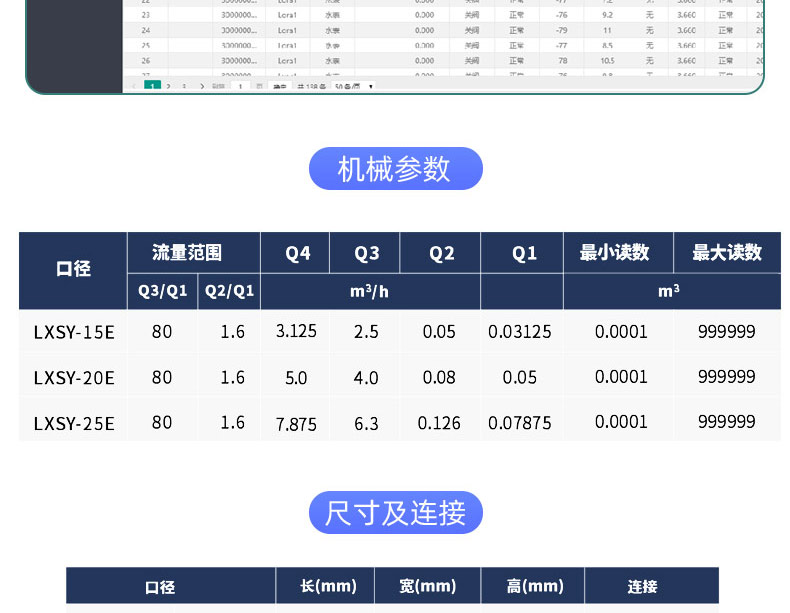Click the 最小读数 column header
This screenshot has width=790, height=613.
617,253
